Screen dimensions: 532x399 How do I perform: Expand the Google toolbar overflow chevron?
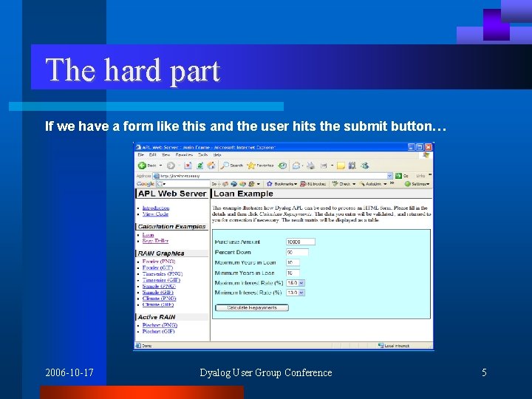coord(392,183)
